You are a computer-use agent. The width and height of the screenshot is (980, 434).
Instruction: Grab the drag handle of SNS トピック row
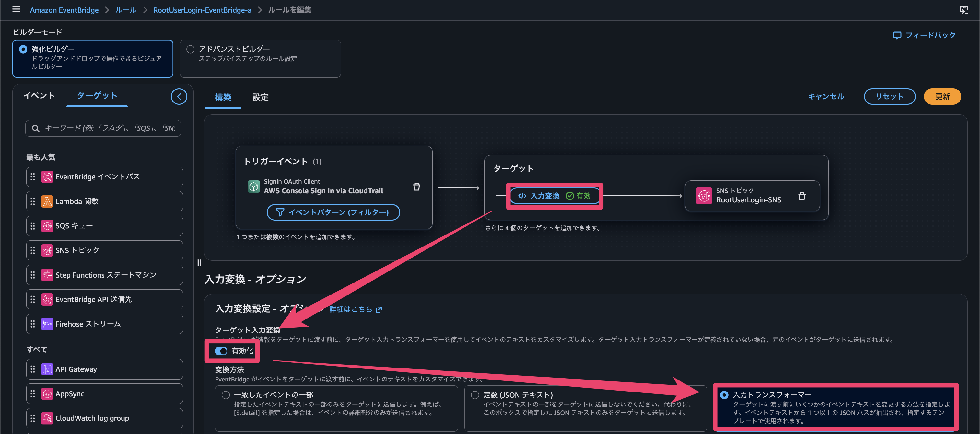(33, 250)
